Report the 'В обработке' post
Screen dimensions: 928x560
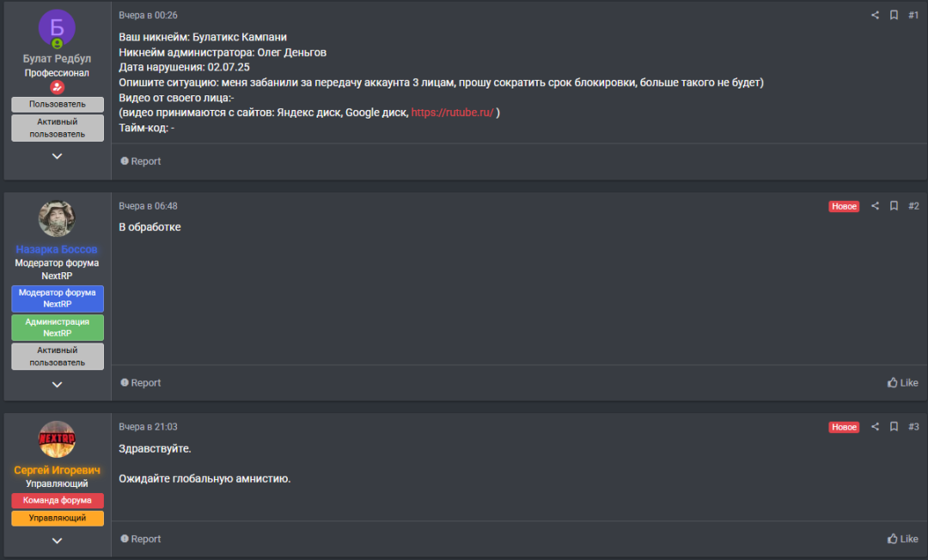pyautogui.click(x=140, y=382)
